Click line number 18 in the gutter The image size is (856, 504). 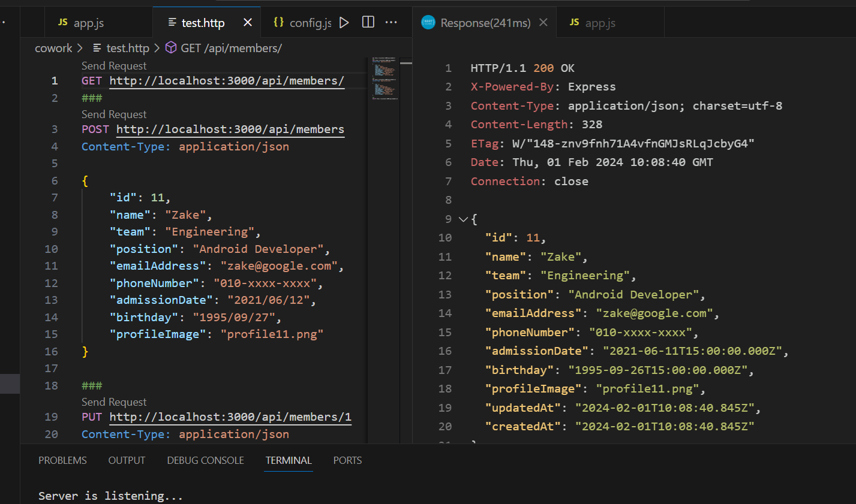point(52,386)
